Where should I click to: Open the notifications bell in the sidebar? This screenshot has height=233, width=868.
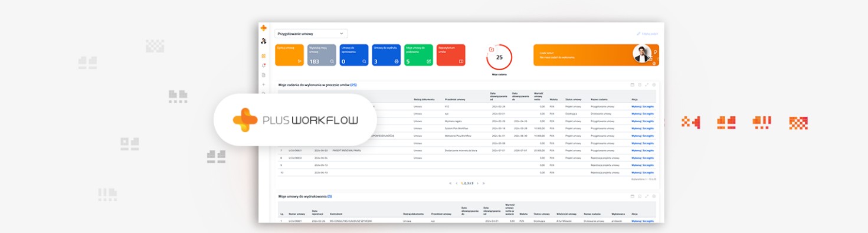click(264, 65)
